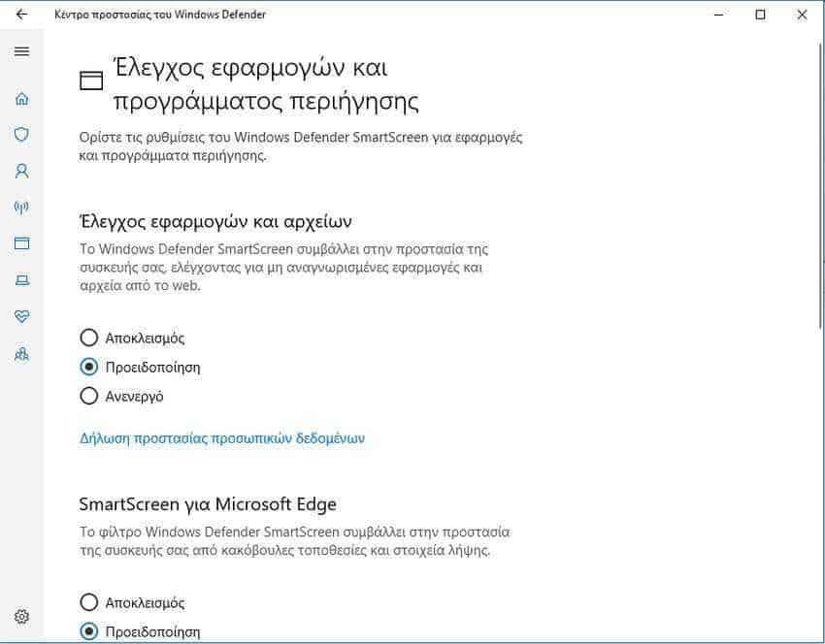Go back using the arrow in title bar
This screenshot has width=825, height=644.
(x=21, y=15)
